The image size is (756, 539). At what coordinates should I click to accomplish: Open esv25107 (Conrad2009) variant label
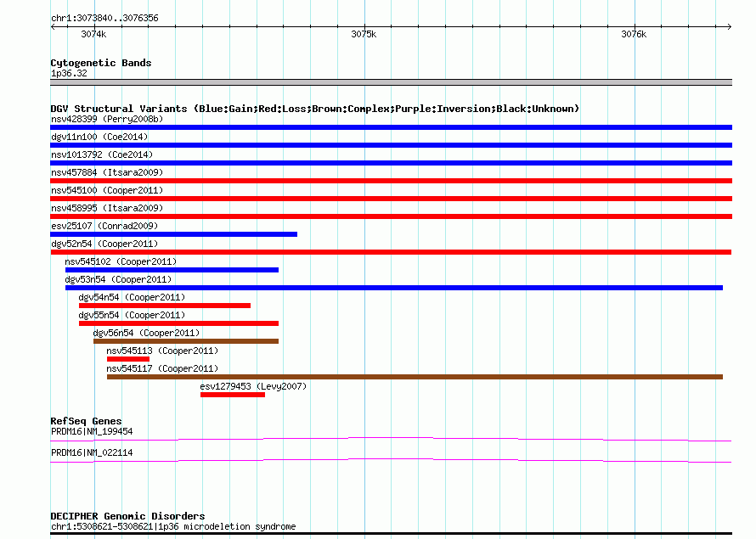coord(104,226)
